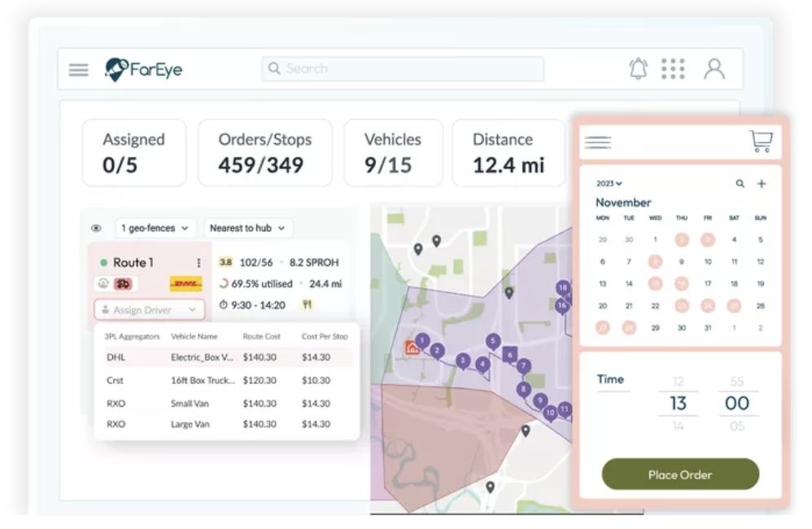Toggle the eye visibility icon
Image resolution: width=812 pixels, height=529 pixels.
pyautogui.click(x=96, y=228)
